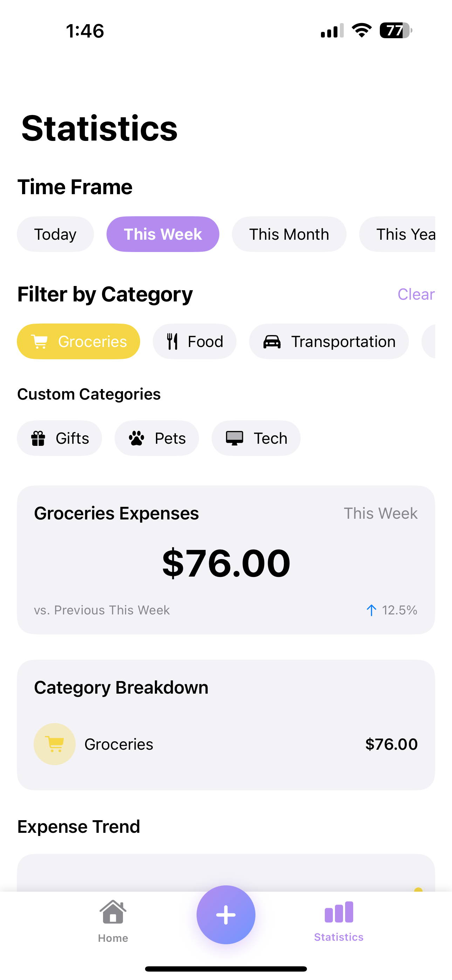Image resolution: width=452 pixels, height=980 pixels.
Task: Open the Home tab house icon
Action: (x=113, y=912)
